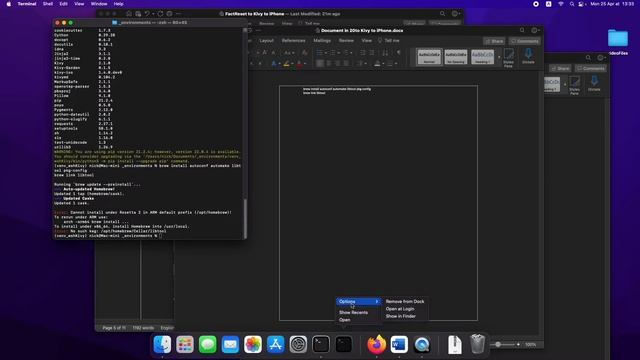This screenshot has width=640, height=360.
Task: Open Help menu in menu bar
Action: 118,4
